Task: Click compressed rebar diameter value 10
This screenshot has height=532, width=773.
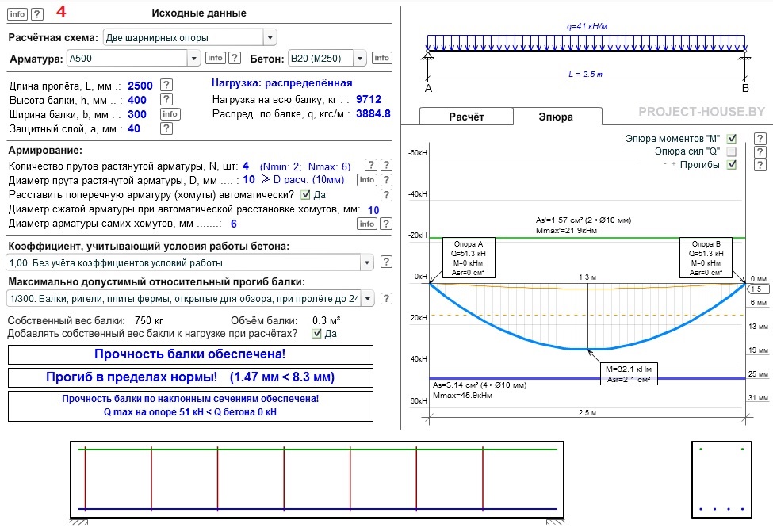Action: 373,210
